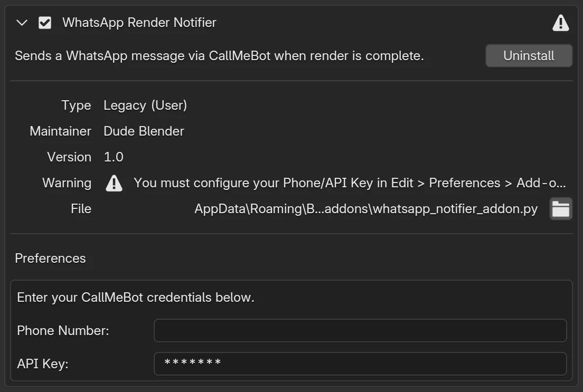Click the Dude Blender maintainer name
This screenshot has height=392, width=583.
144,131
